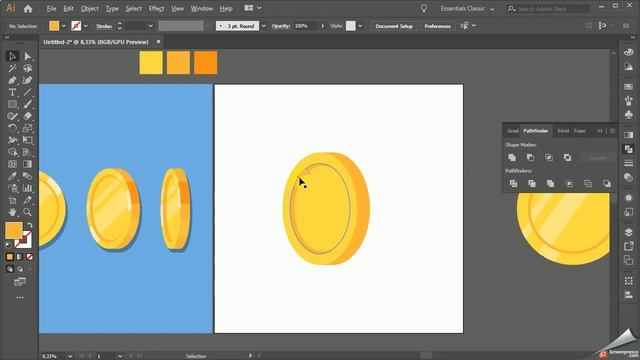
Task: Select the Selection tool arrow
Action: (12, 56)
